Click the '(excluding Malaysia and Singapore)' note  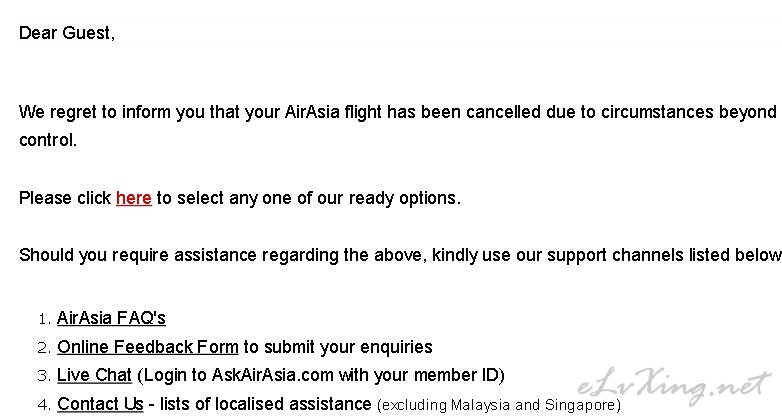point(499,405)
